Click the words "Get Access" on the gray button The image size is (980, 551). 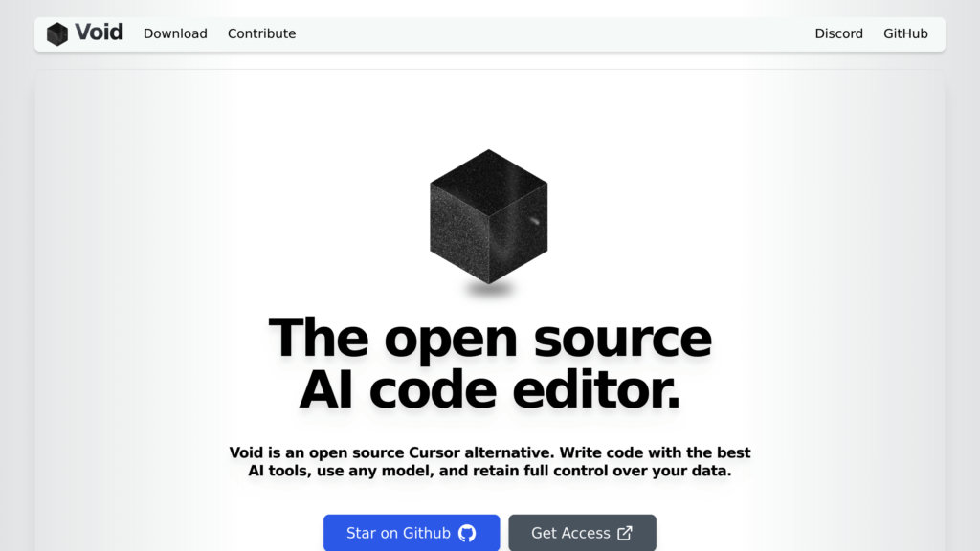pyautogui.click(x=570, y=533)
